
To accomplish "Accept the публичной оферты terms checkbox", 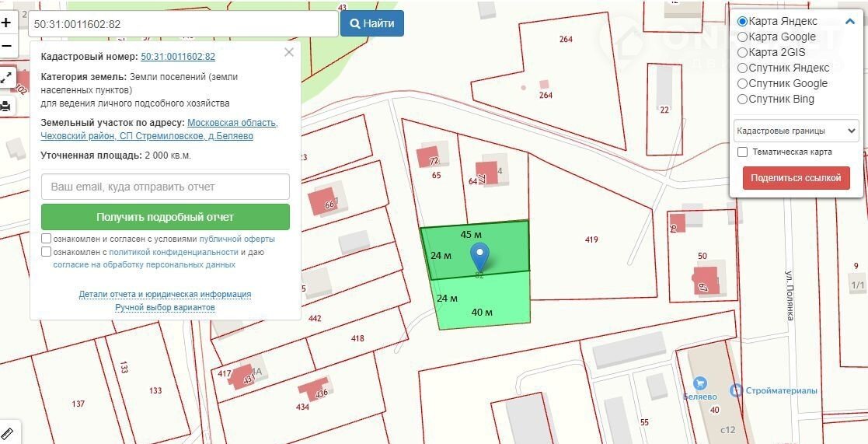I will (47, 239).
